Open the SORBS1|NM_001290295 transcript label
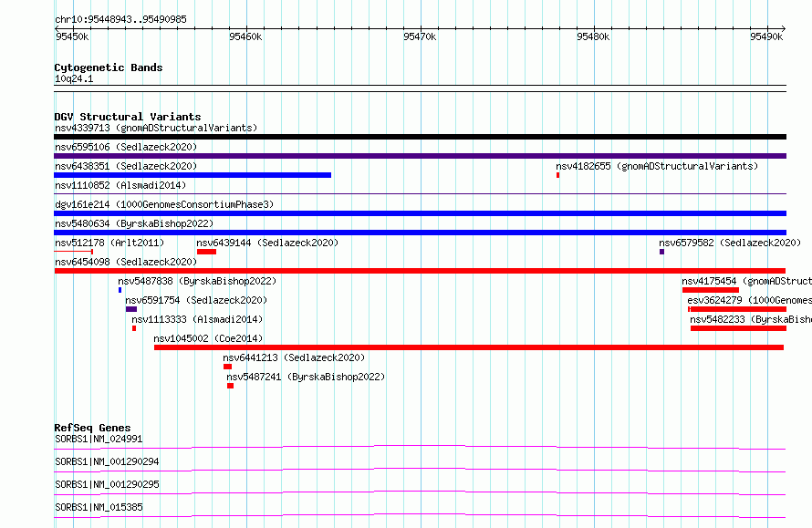Image resolution: width=812 pixels, height=528 pixels. [x=107, y=484]
